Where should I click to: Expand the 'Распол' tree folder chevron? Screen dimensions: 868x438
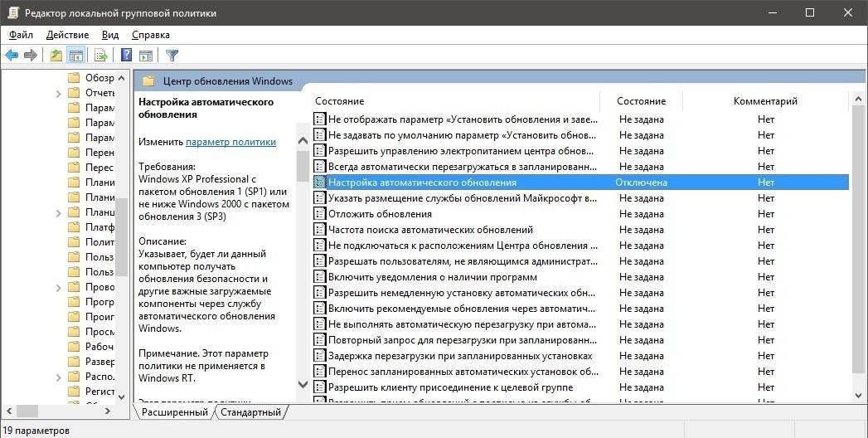coord(60,377)
